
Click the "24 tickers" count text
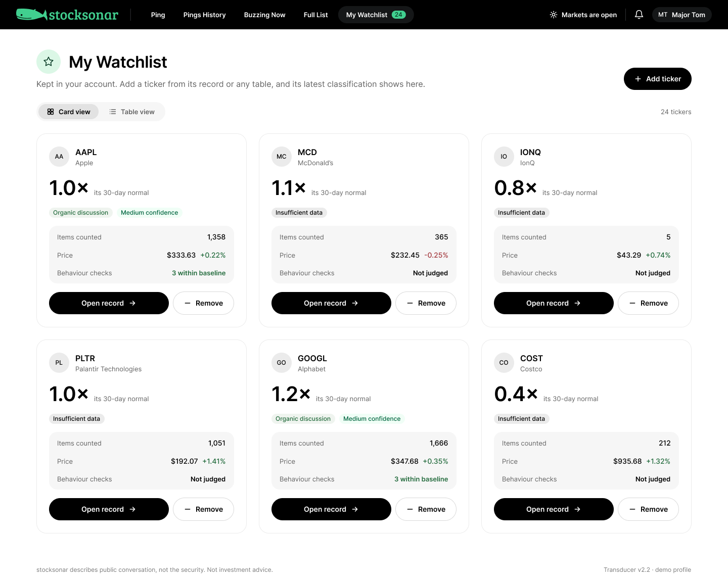(x=676, y=112)
